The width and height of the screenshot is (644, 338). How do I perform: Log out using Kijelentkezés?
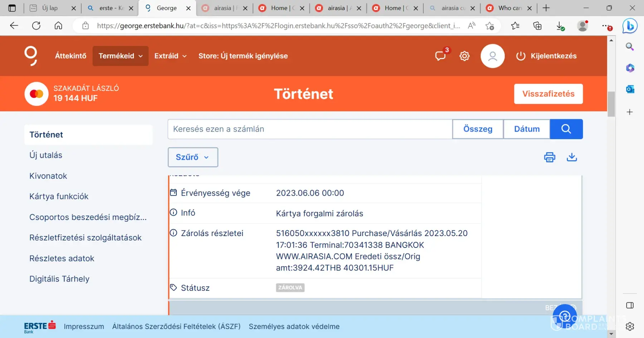click(x=546, y=56)
